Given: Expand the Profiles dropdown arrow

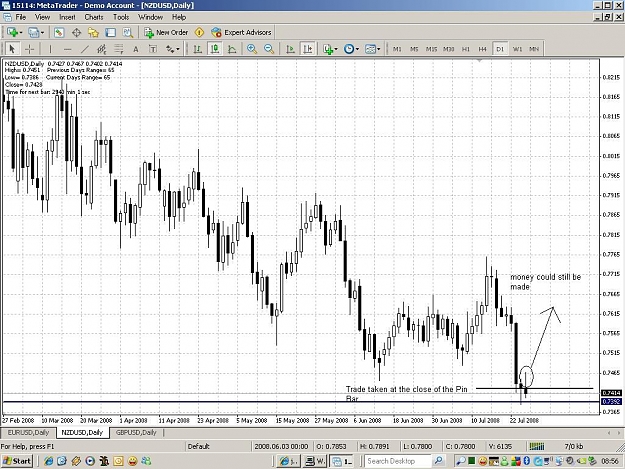Looking at the screenshot, I should tap(42, 33).
